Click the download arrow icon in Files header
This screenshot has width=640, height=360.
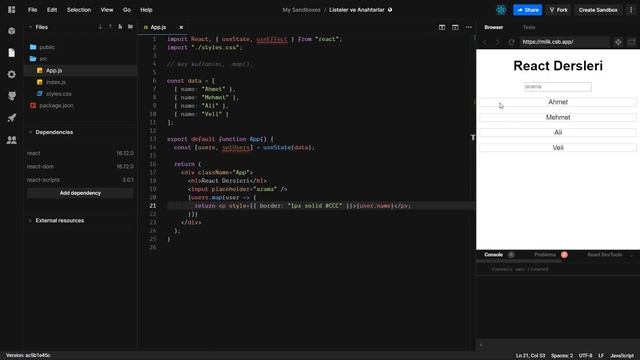click(100, 27)
